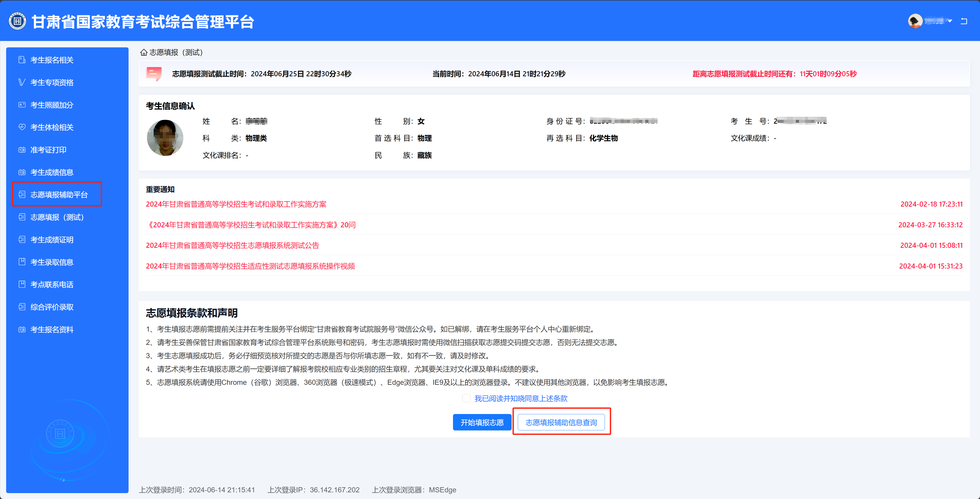980x499 pixels.
Task: Click the 考生报名相关 sidebar icon
Action: pos(22,60)
